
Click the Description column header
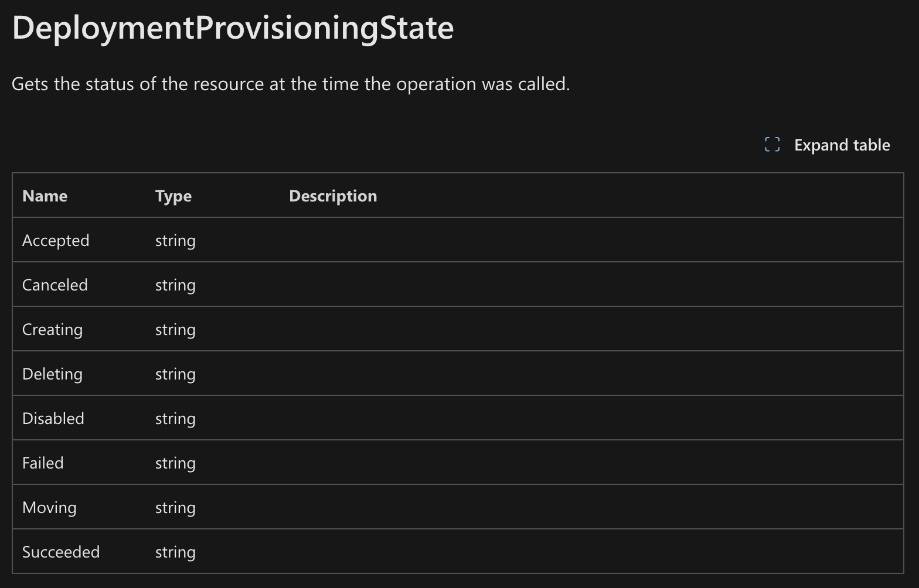333,196
